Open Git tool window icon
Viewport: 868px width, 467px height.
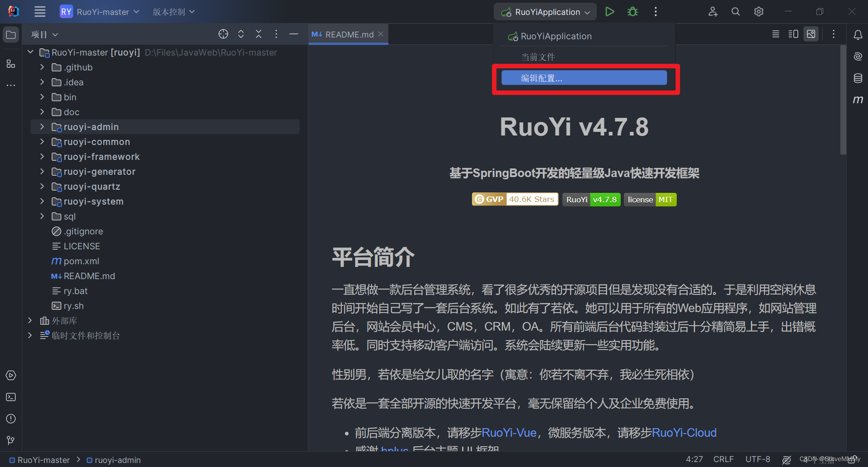pyautogui.click(x=11, y=440)
